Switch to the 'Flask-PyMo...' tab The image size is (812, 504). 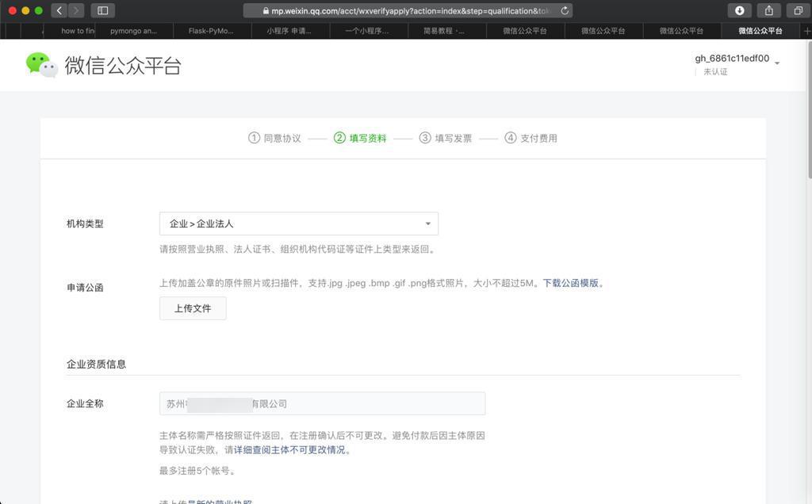tap(211, 31)
